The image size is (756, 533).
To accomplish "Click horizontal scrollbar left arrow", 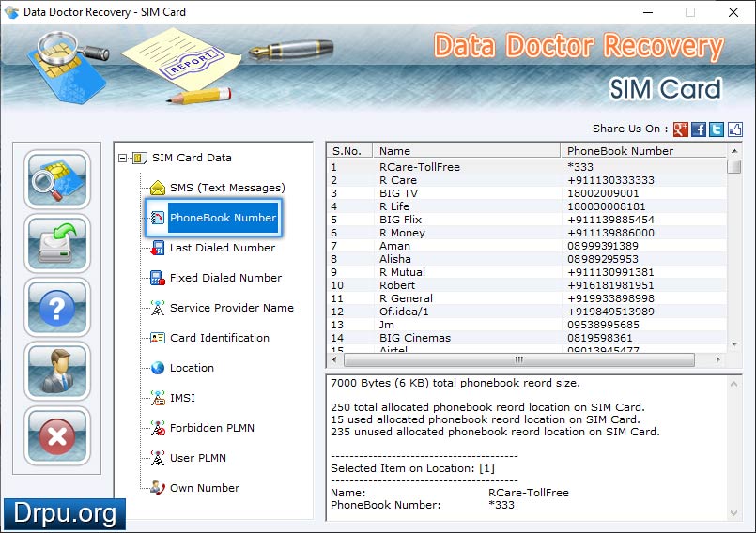I will tap(334, 359).
